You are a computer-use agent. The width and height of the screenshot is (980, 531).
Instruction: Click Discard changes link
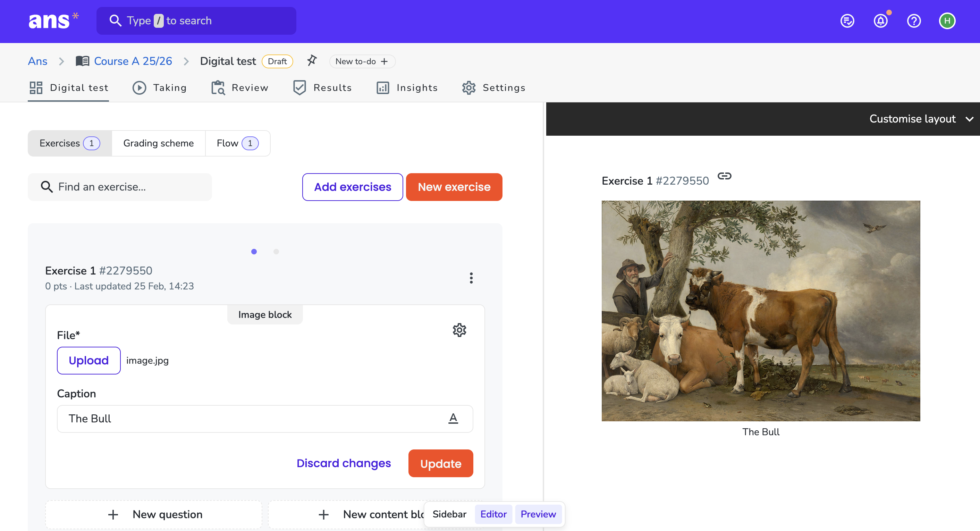(344, 463)
